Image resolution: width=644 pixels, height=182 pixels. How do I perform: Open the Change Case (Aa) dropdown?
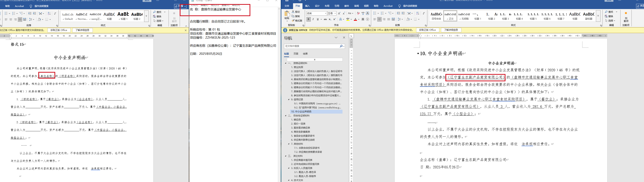(351, 13)
